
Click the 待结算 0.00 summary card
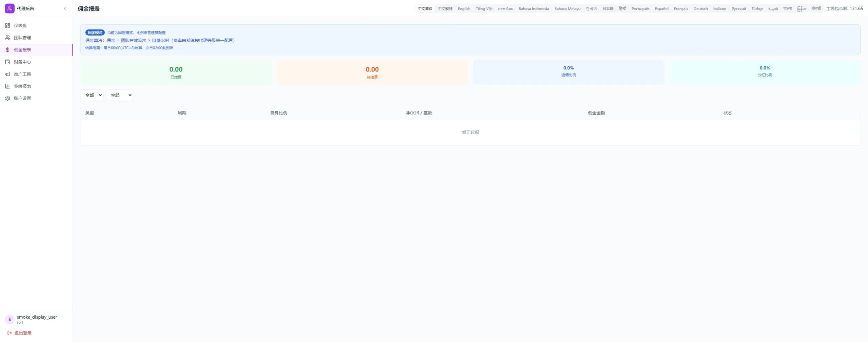[372, 72]
